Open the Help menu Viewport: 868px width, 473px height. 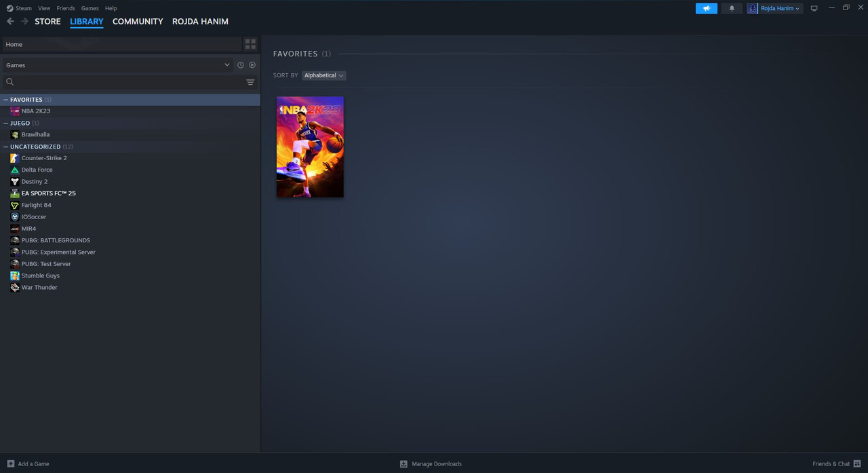pyautogui.click(x=111, y=8)
